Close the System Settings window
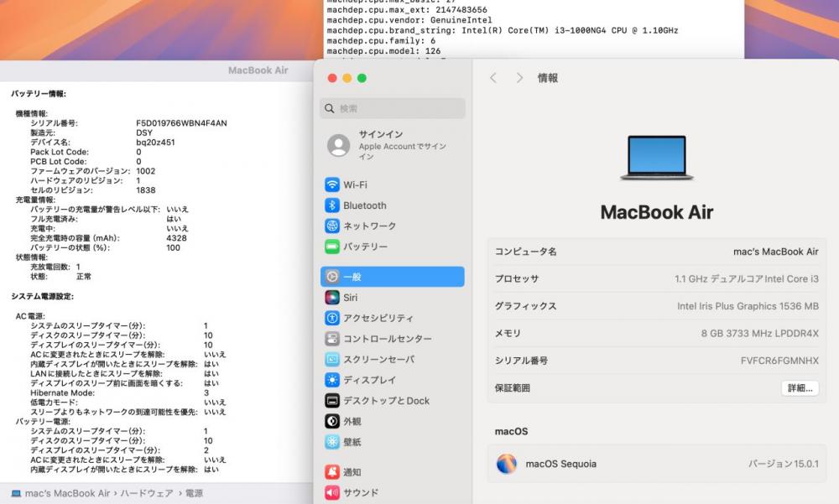 coord(332,78)
